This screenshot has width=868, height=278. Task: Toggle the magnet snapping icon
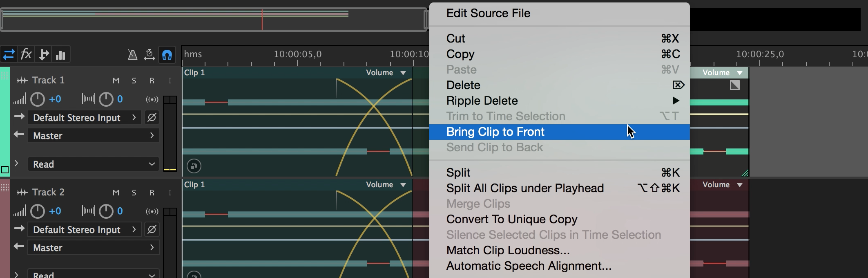pyautogui.click(x=166, y=55)
